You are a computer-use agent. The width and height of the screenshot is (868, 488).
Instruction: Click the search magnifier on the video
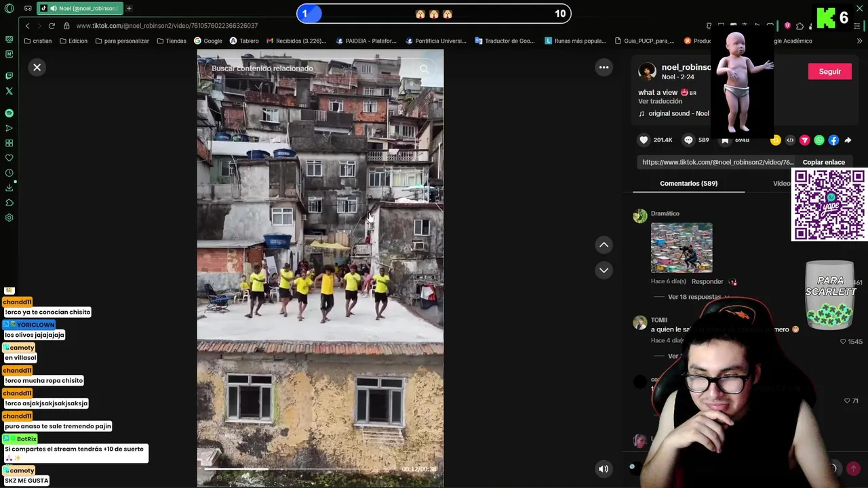click(424, 68)
